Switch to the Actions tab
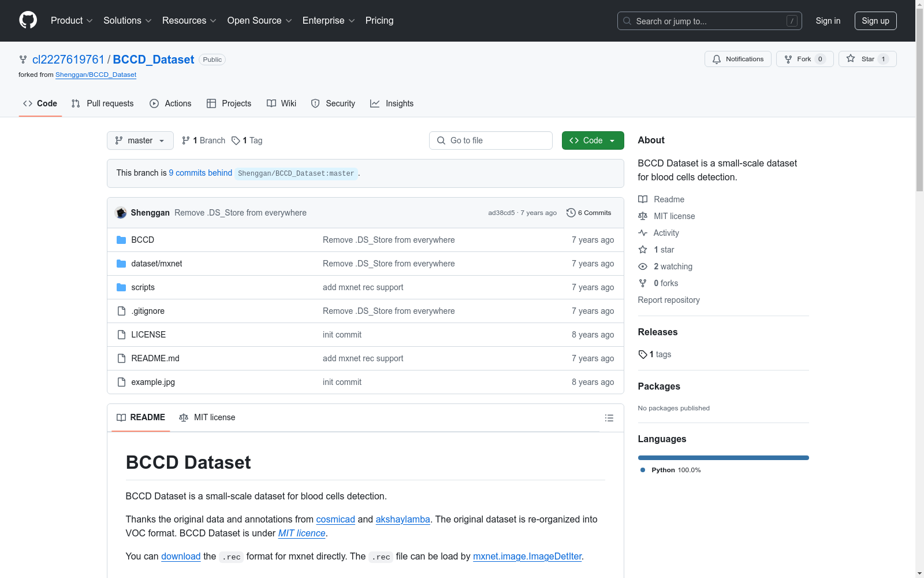 point(170,103)
